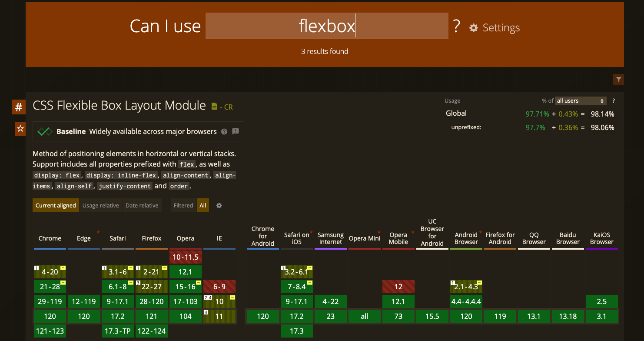Select Edge 12-119 cell
Image resolution: width=644 pixels, height=341 pixels.
pyautogui.click(x=84, y=301)
